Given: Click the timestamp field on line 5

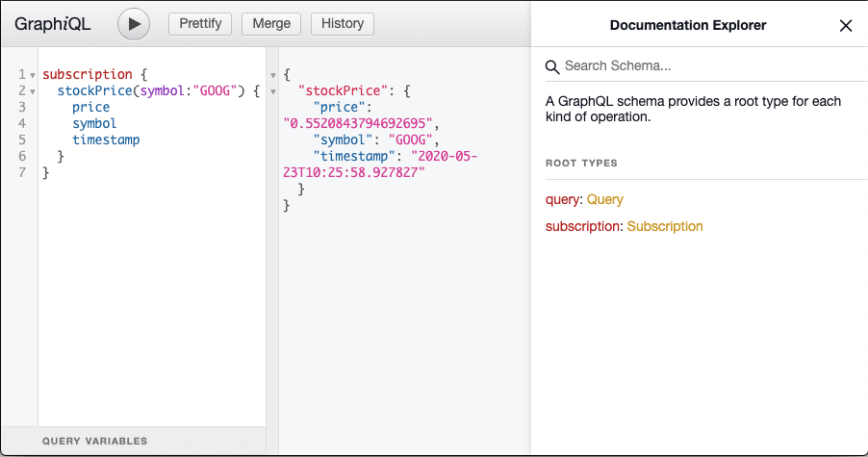Looking at the screenshot, I should point(106,140).
